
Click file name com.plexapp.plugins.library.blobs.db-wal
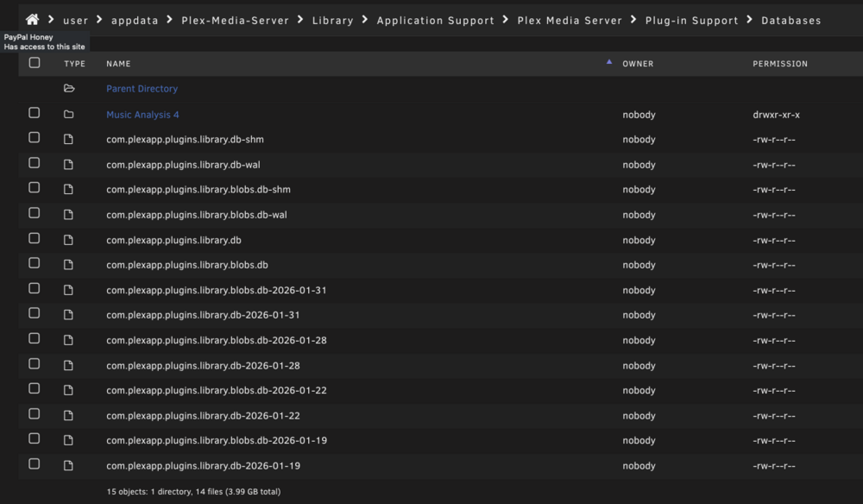click(197, 215)
